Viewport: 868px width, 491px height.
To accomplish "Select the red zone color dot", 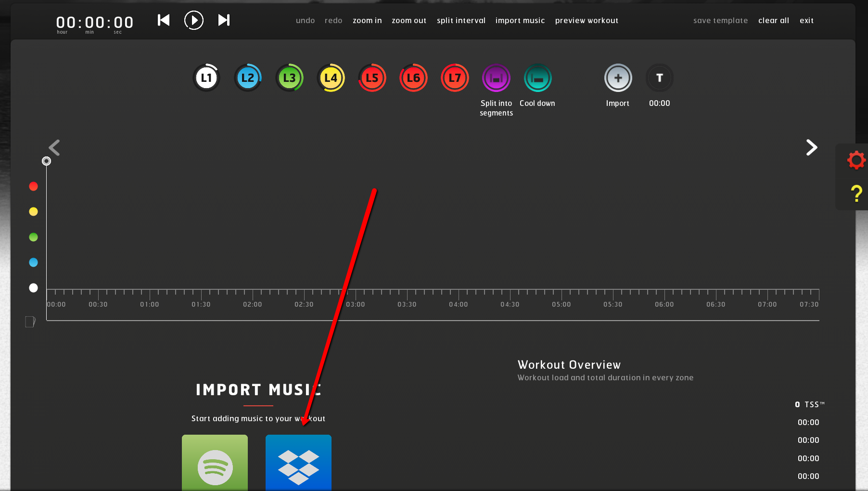I will 33,186.
